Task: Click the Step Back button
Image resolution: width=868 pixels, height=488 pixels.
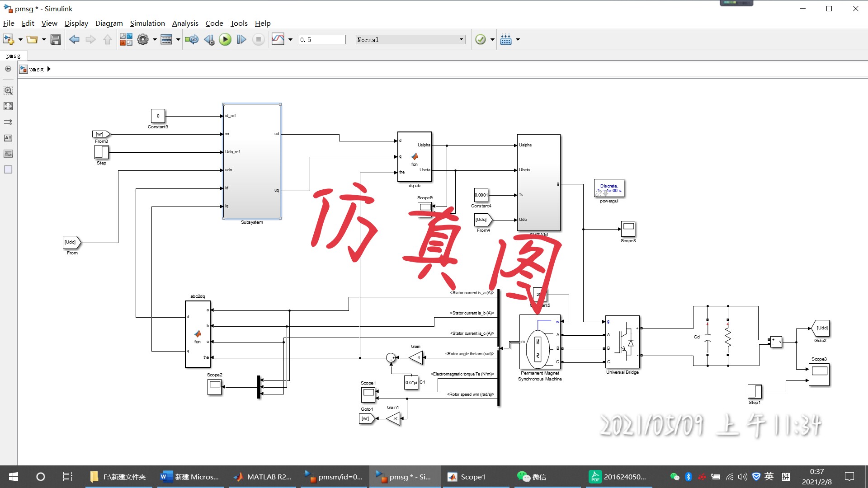Action: (x=209, y=40)
